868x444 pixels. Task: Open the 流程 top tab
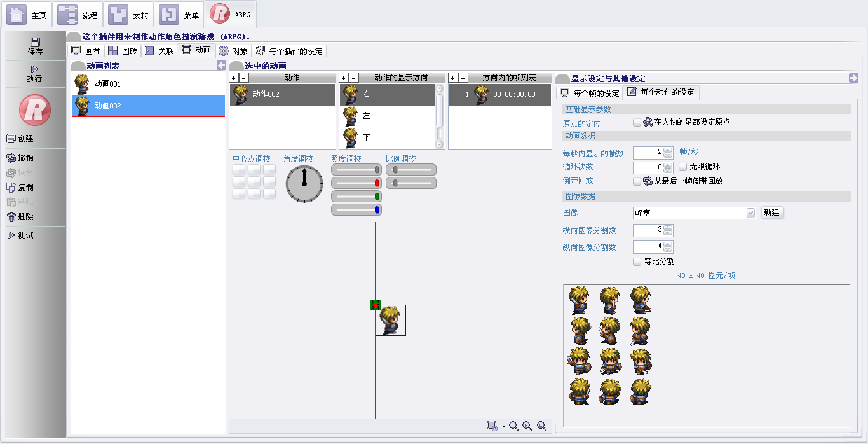tap(79, 15)
